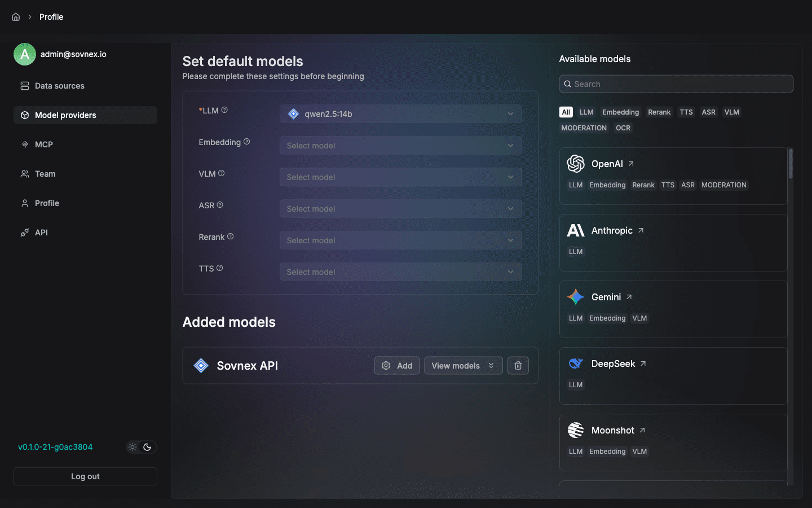Click admin@sovnex.io account name
This screenshot has height=508, width=812.
(x=73, y=54)
